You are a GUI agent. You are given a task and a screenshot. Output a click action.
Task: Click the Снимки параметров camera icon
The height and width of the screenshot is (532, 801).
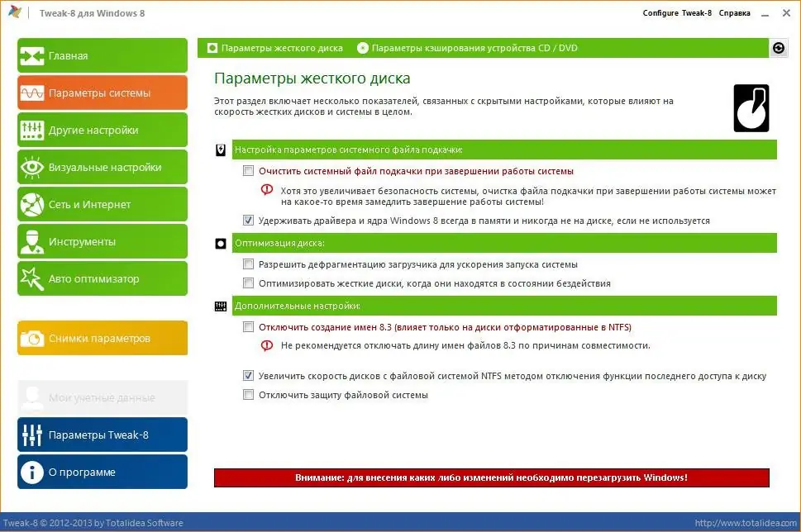click(31, 338)
